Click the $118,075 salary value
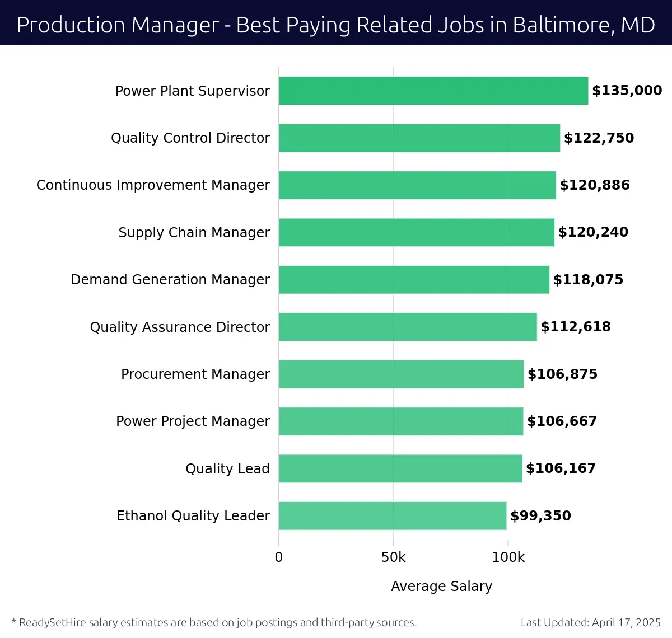This screenshot has height=638, width=672. pyautogui.click(x=589, y=280)
